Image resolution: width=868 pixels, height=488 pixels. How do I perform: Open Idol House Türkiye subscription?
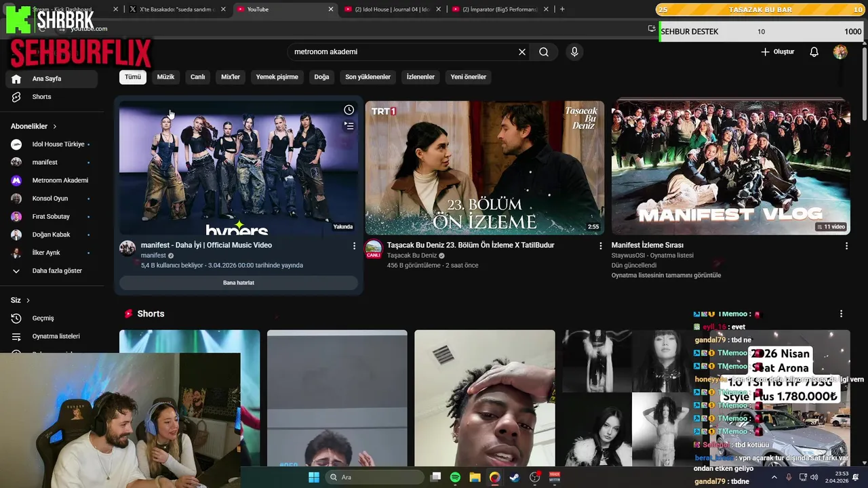pyautogui.click(x=52, y=144)
